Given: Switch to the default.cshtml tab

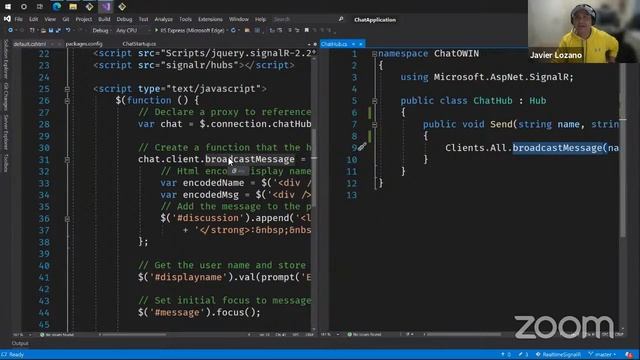Looking at the screenshot, I should click(x=30, y=44).
